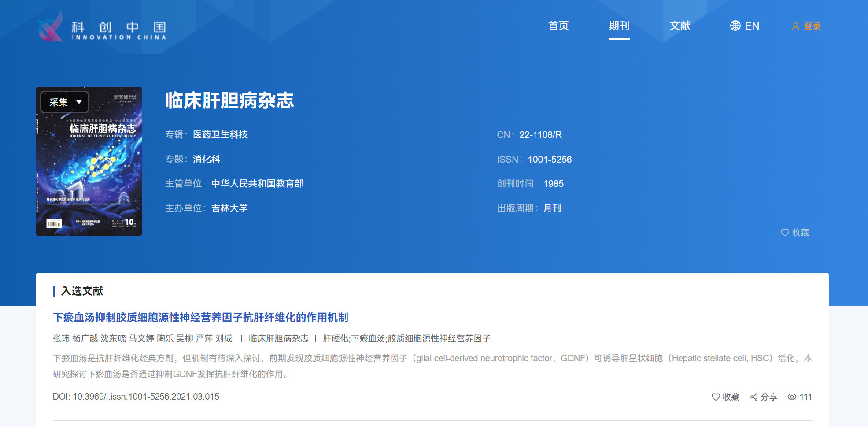
Task: Click the share icon on the article
Action: coord(754,397)
